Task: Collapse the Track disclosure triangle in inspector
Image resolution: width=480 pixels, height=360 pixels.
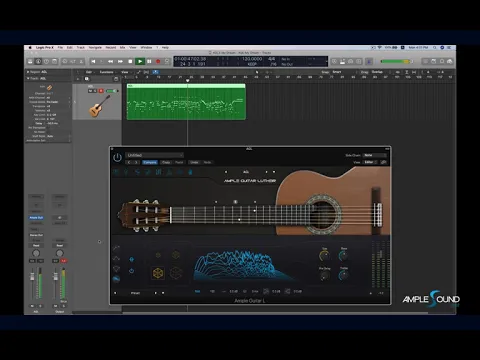Action: (28, 78)
